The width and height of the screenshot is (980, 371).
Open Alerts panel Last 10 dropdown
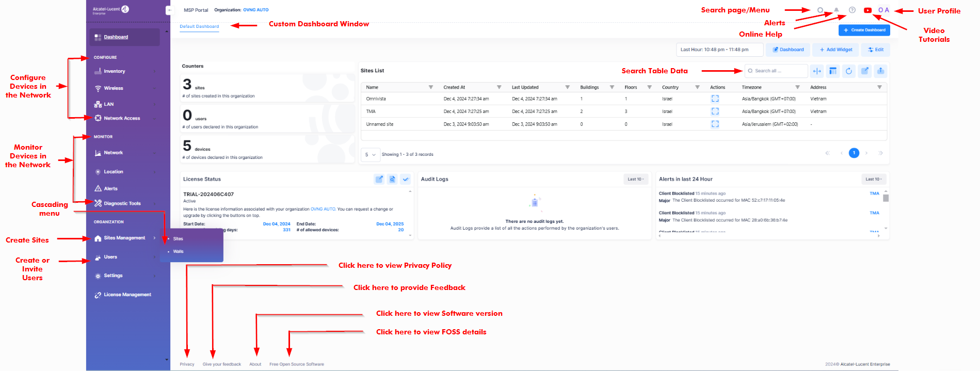(874, 179)
